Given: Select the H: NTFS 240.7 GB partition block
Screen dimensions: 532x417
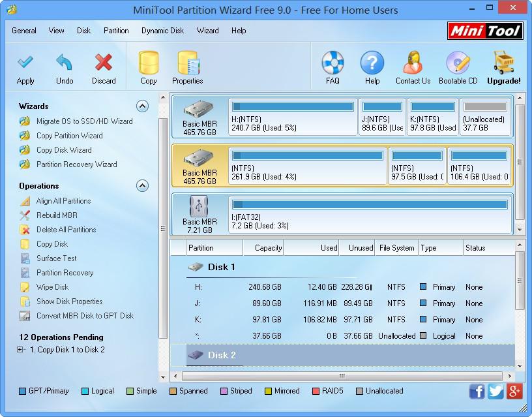Looking at the screenshot, I should click(293, 117).
